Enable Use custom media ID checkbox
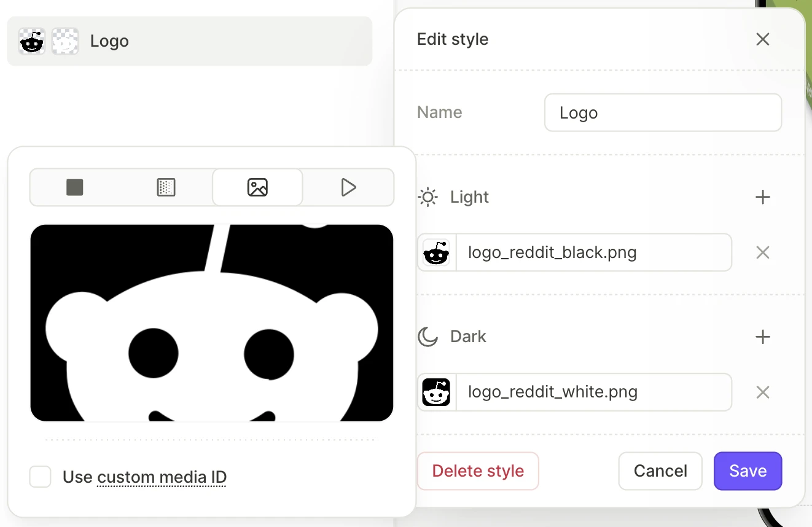This screenshot has width=812, height=527. 41,477
